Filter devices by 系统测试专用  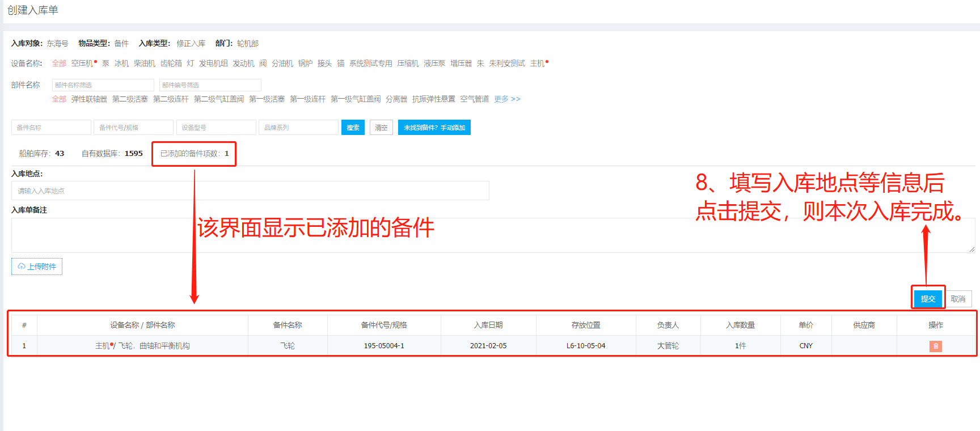370,64
